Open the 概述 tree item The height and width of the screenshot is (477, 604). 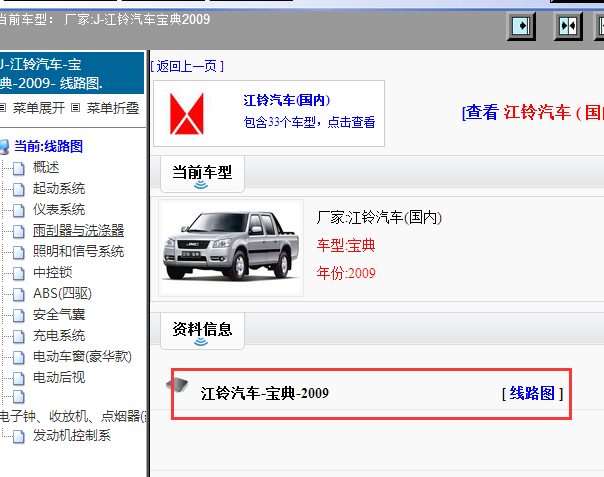(x=46, y=168)
